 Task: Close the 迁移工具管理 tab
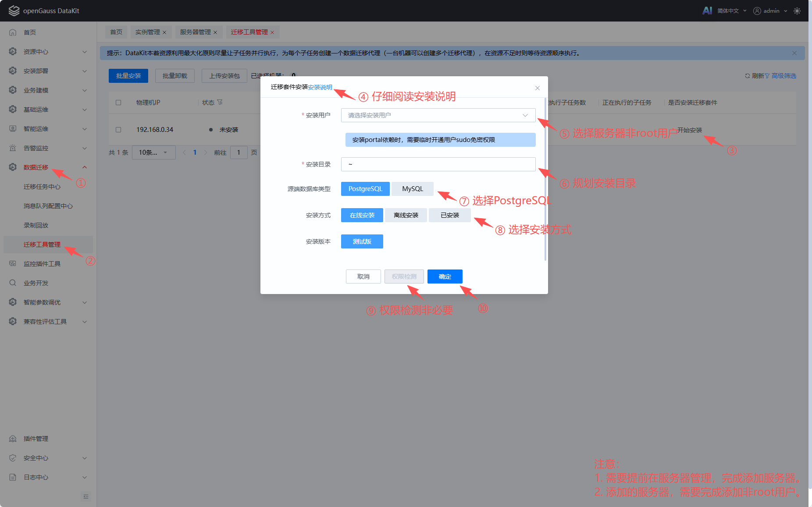[272, 32]
